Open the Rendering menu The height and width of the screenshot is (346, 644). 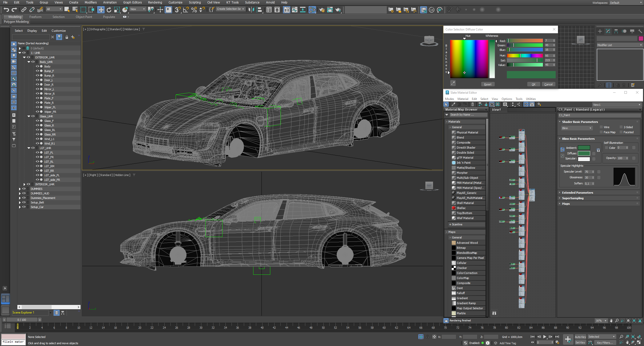(x=155, y=3)
